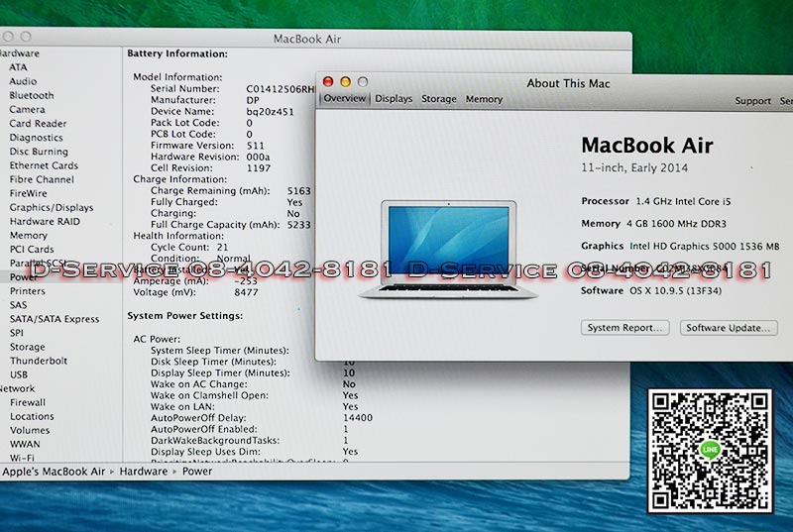This screenshot has width=793, height=532.
Task: Select Diagnostics in sidebar
Action: (x=36, y=138)
